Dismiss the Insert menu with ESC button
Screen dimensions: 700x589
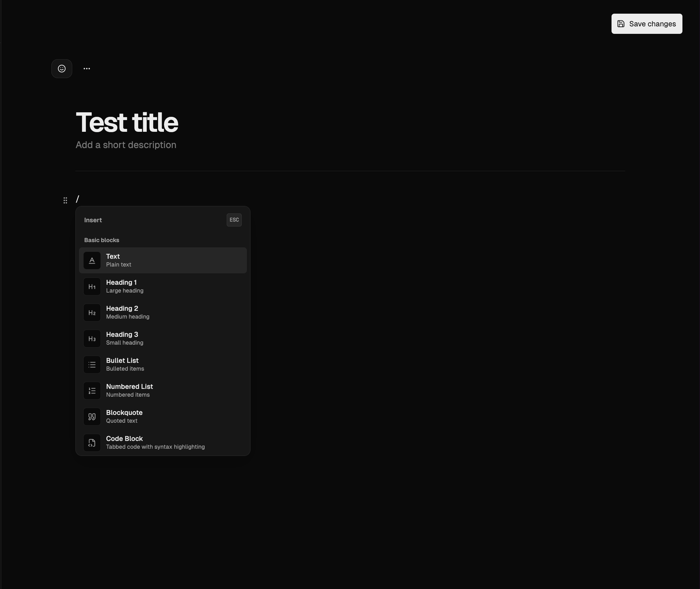pos(234,220)
